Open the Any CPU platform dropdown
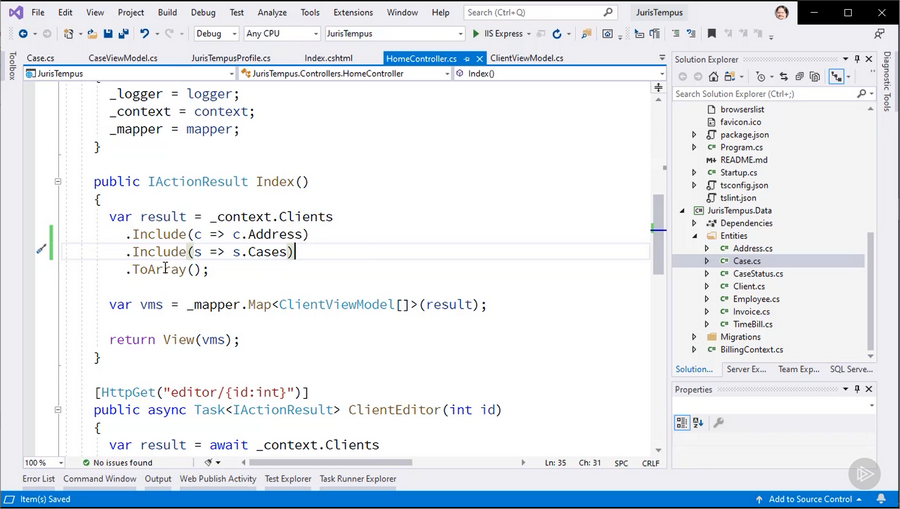 click(282, 34)
